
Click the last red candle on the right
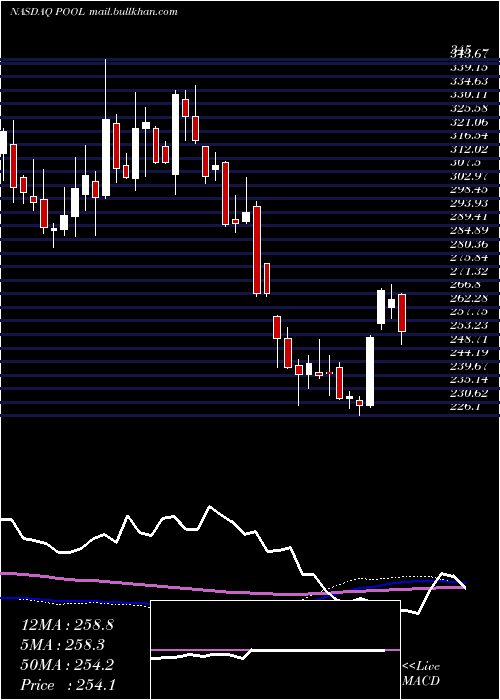coord(402,312)
